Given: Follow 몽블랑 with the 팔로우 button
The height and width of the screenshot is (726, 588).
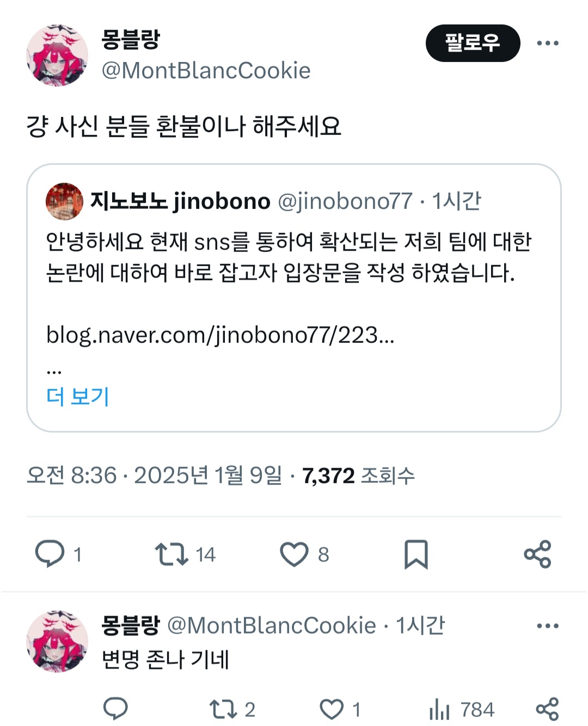Looking at the screenshot, I should coord(473,43).
